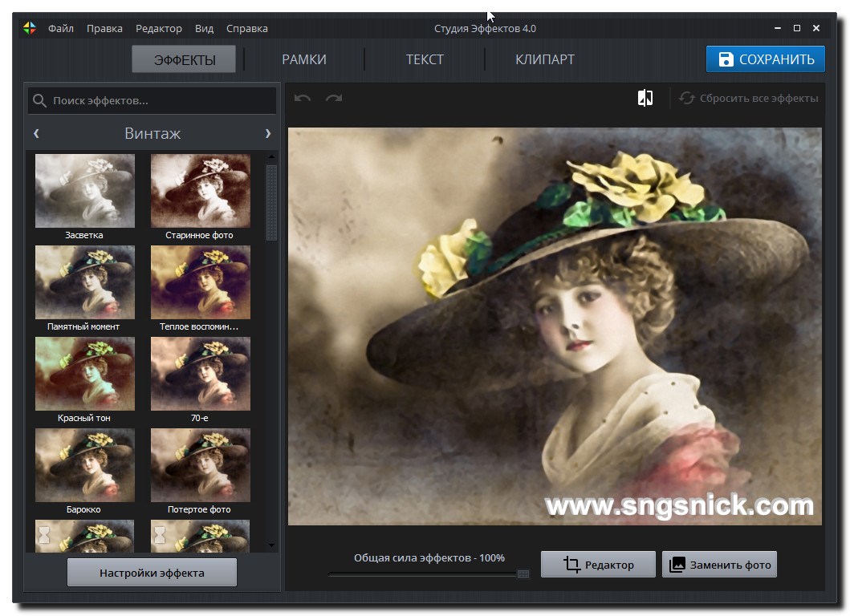
Task: Switch to the РАМКИ tab
Action: click(x=304, y=59)
